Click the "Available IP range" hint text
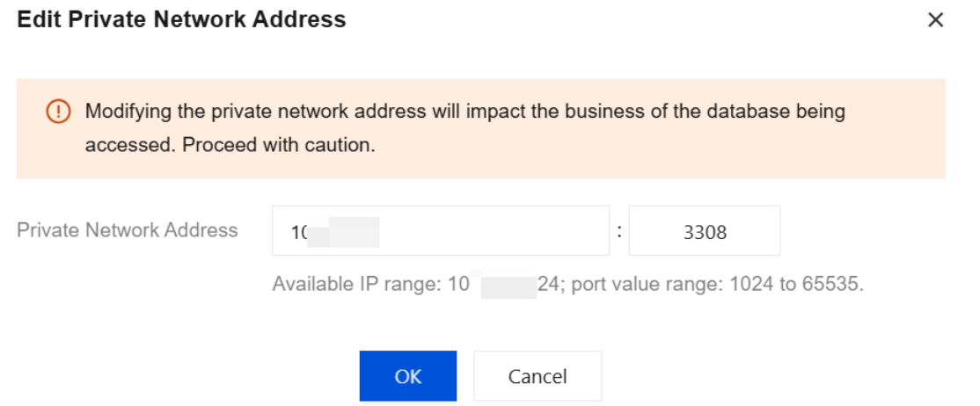Screen dimensions: 980x406 (356, 285)
